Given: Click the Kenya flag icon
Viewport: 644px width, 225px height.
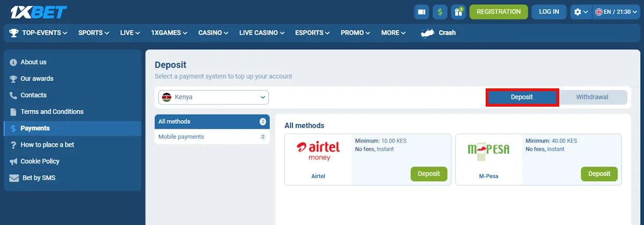Looking at the screenshot, I should point(167,97).
